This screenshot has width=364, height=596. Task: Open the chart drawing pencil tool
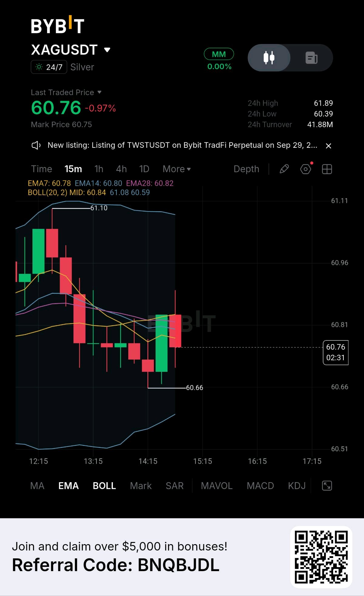coord(284,169)
